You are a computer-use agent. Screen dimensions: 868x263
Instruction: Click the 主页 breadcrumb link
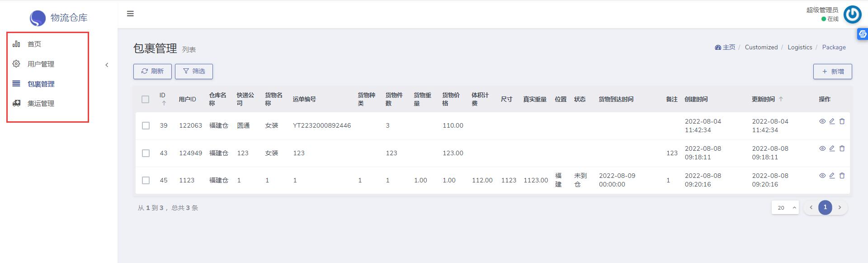[725, 48]
